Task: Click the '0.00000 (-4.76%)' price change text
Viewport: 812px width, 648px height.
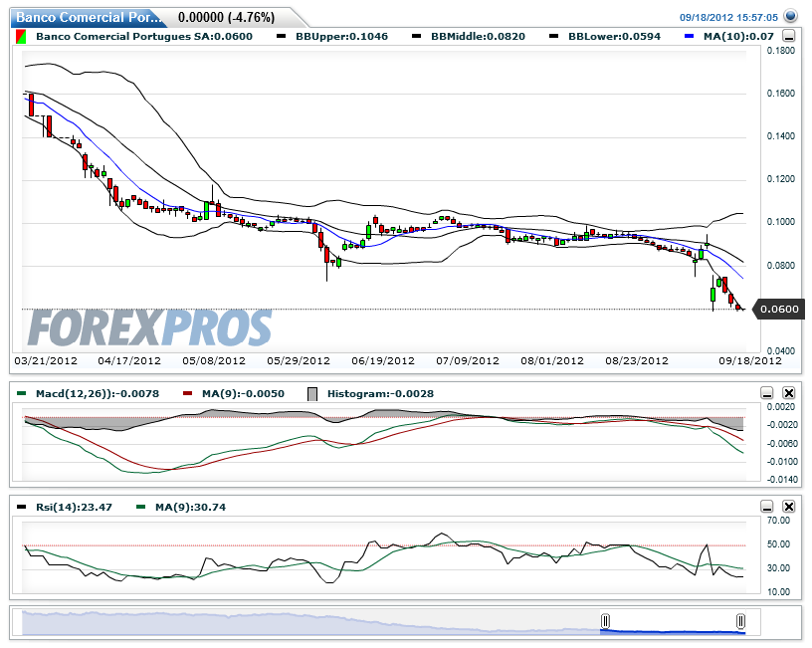Action: 226,18
